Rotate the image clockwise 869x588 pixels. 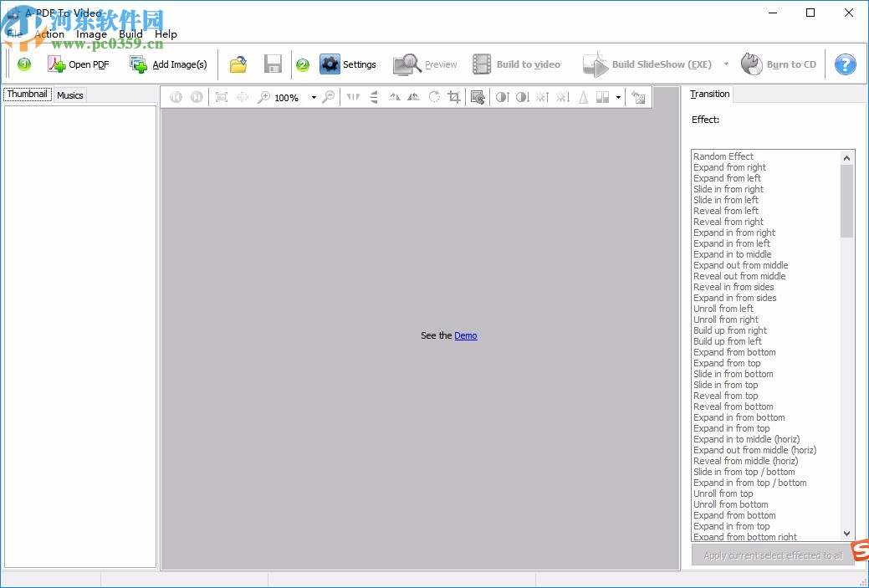click(x=433, y=97)
